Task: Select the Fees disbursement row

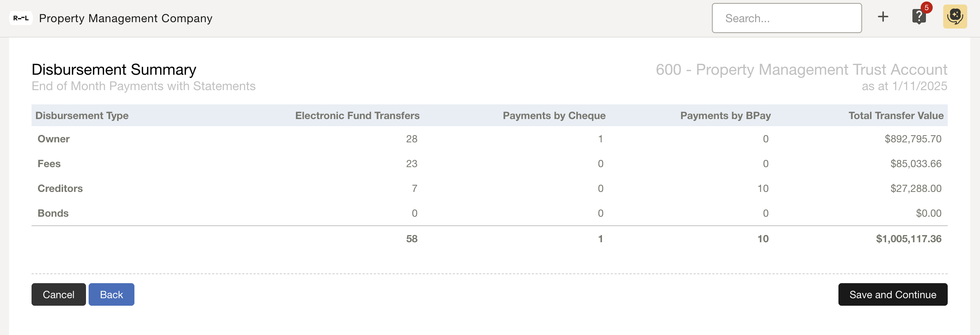Action: point(49,164)
